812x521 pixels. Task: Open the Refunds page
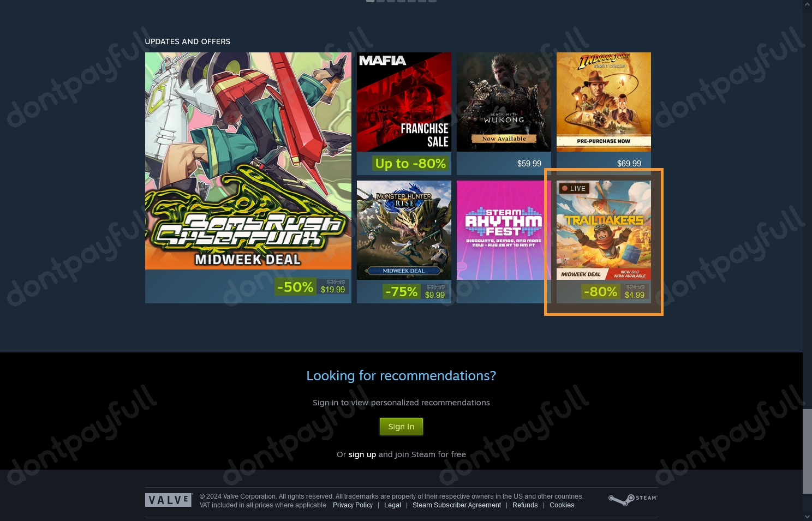pos(524,505)
